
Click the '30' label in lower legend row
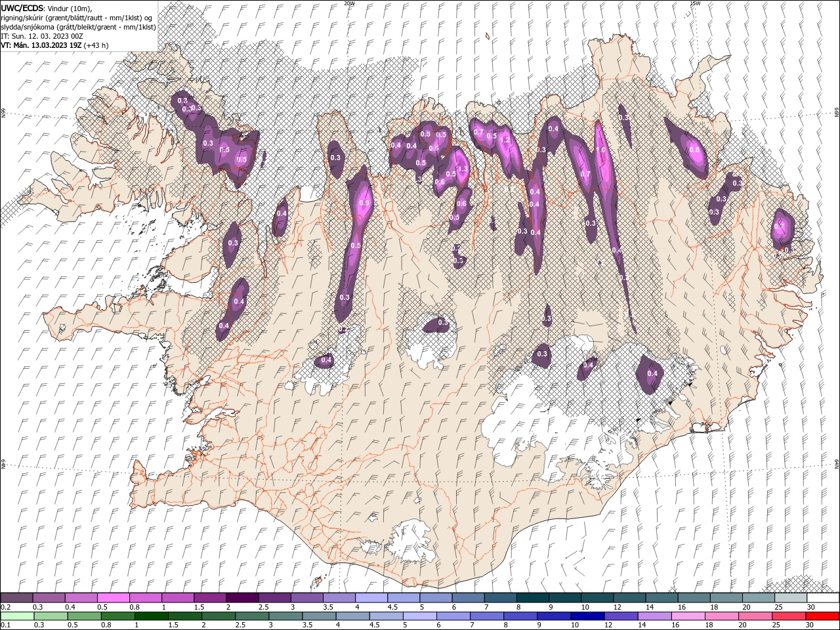click(x=810, y=625)
